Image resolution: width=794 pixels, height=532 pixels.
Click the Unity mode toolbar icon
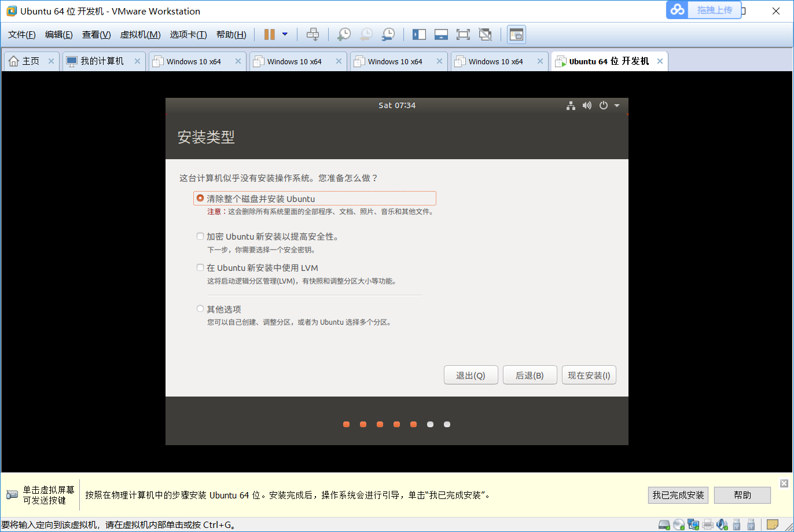coord(485,35)
